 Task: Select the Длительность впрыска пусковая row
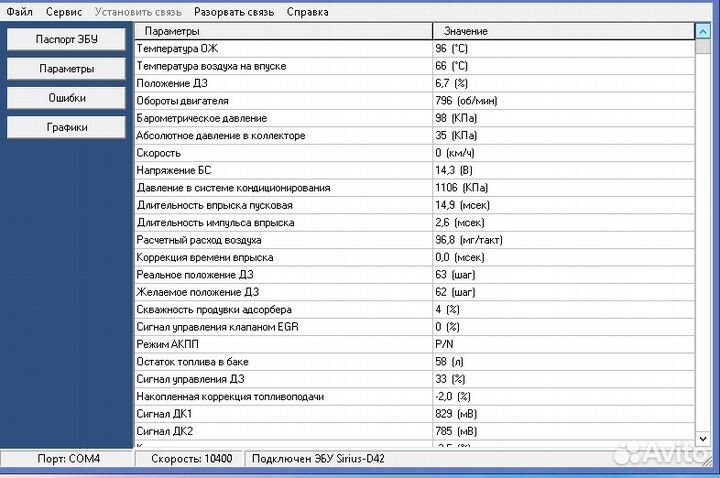click(415, 205)
